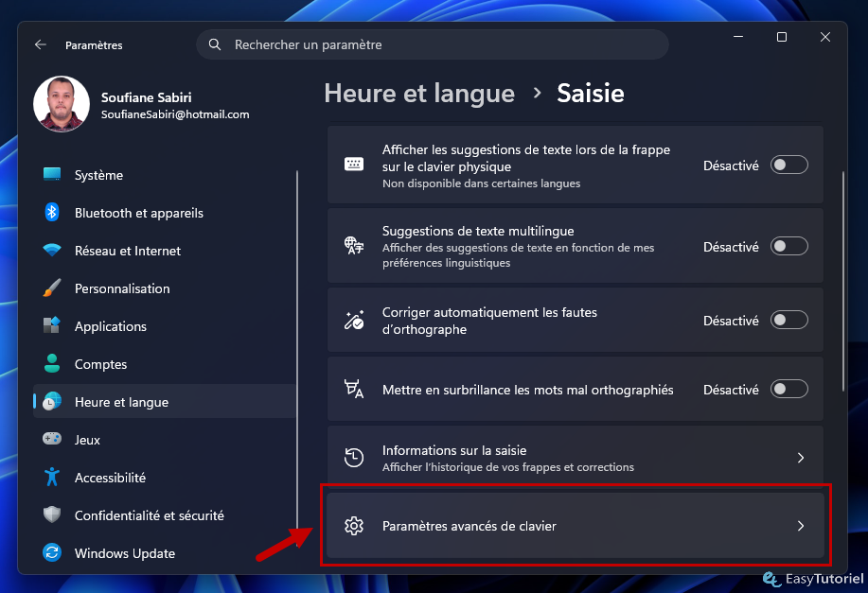Open Jeux settings
868x593 pixels.
(x=165, y=439)
